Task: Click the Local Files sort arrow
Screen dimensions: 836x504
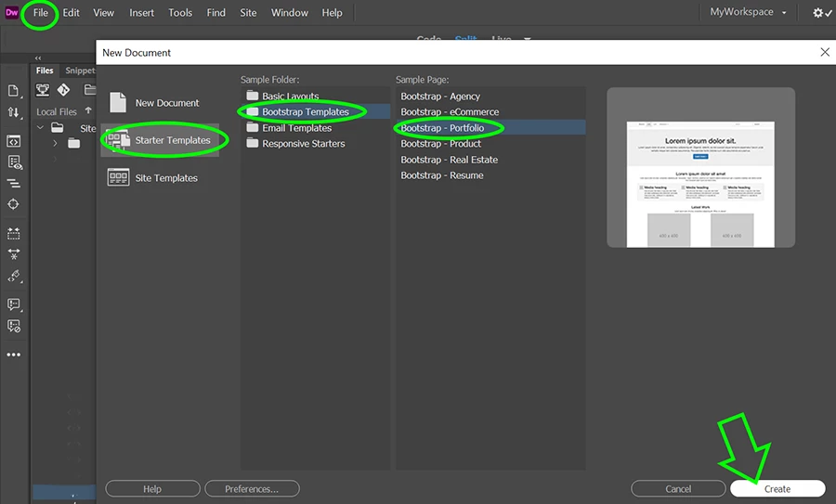Action: 88,110
